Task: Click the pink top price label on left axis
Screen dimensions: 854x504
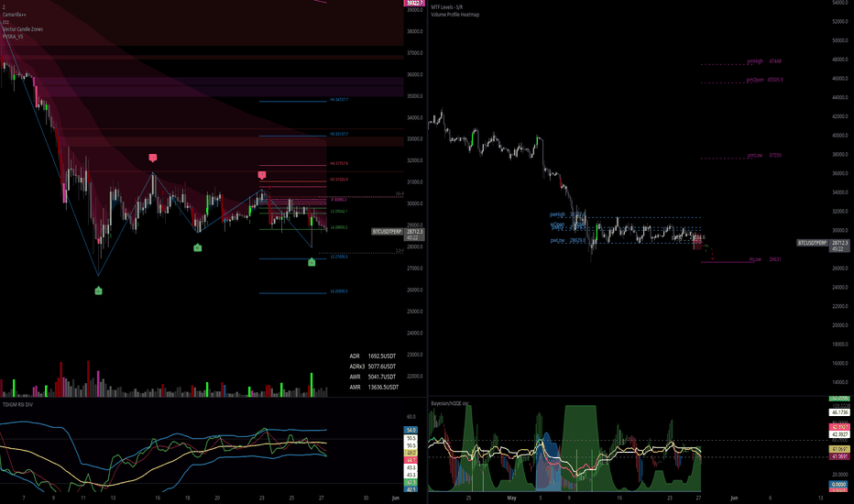Action: [414, 4]
